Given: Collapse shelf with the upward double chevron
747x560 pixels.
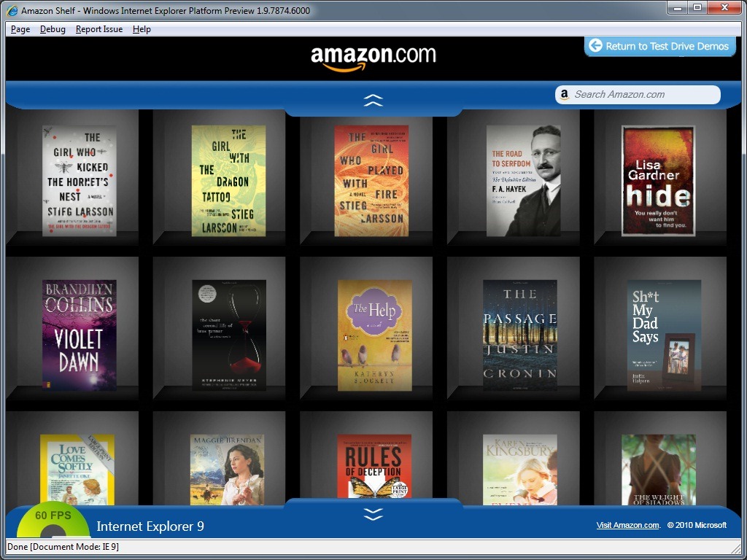Looking at the screenshot, I should pos(373,100).
